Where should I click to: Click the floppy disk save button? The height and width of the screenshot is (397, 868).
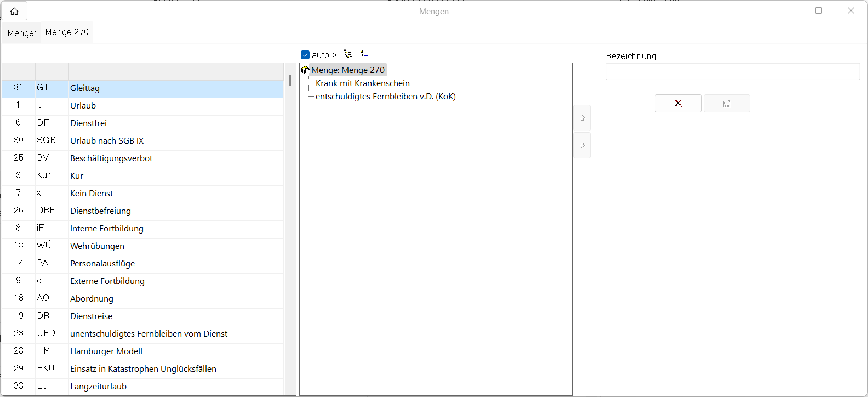tap(727, 104)
